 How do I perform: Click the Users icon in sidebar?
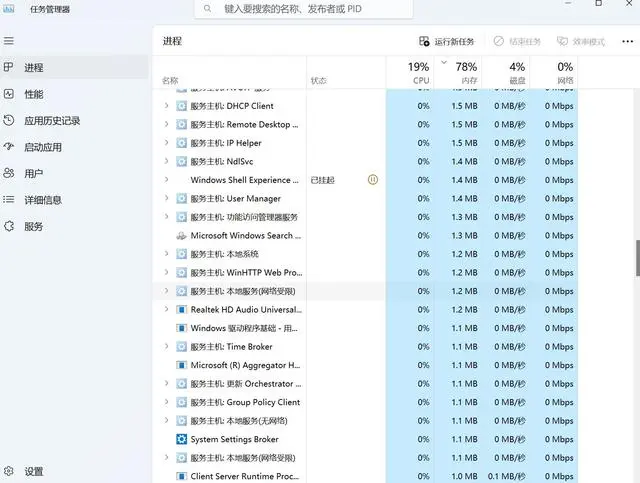click(9, 173)
